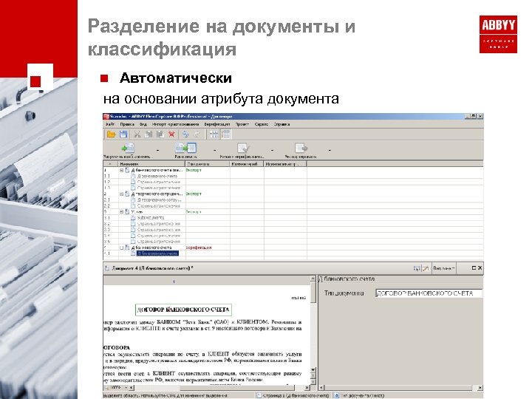
Task: Collapse document 3 tree node
Action: tap(121, 211)
